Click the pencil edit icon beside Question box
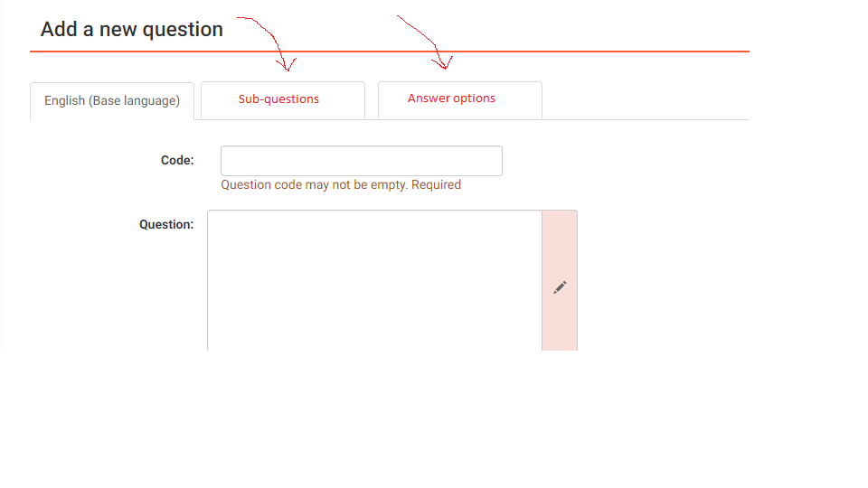The width and height of the screenshot is (868, 488). tap(560, 287)
